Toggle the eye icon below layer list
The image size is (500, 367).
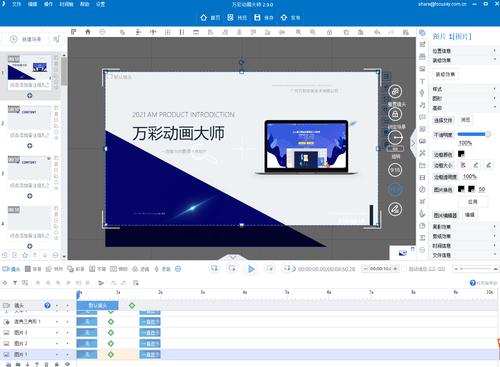point(67,364)
